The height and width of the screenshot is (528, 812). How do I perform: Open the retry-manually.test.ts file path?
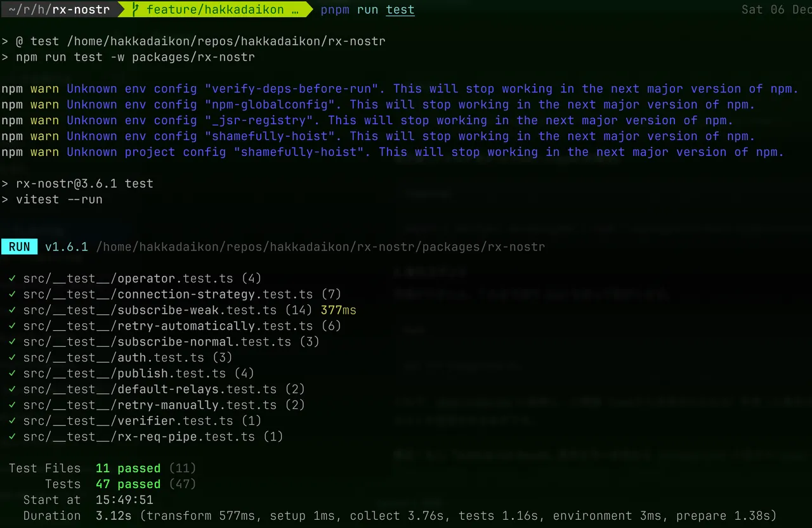coord(150,405)
